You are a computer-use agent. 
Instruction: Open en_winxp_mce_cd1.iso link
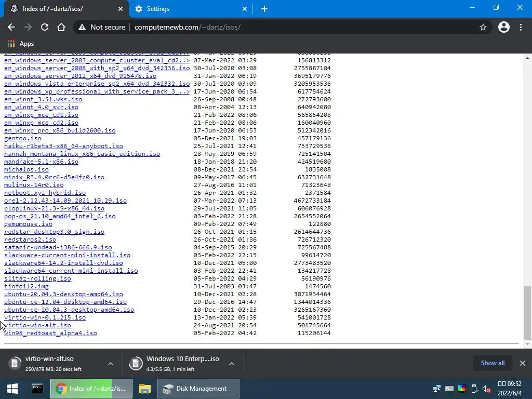point(41,115)
